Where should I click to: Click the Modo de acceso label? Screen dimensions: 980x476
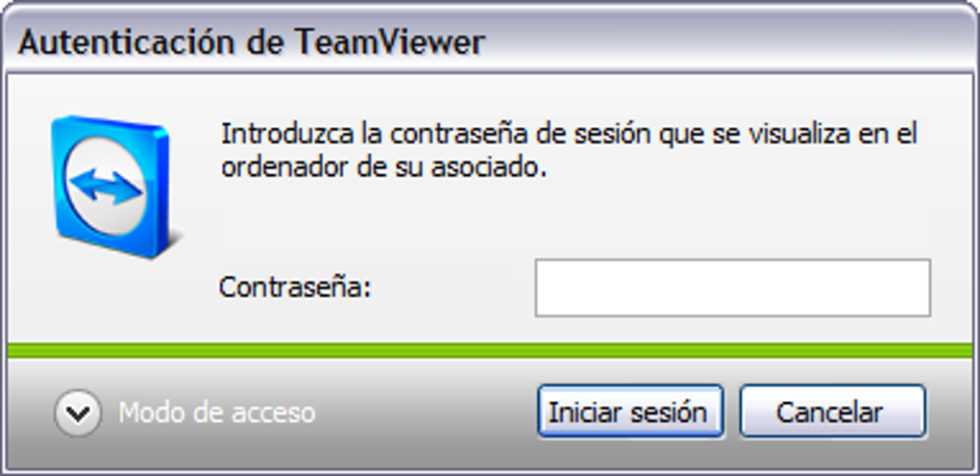click(217, 413)
